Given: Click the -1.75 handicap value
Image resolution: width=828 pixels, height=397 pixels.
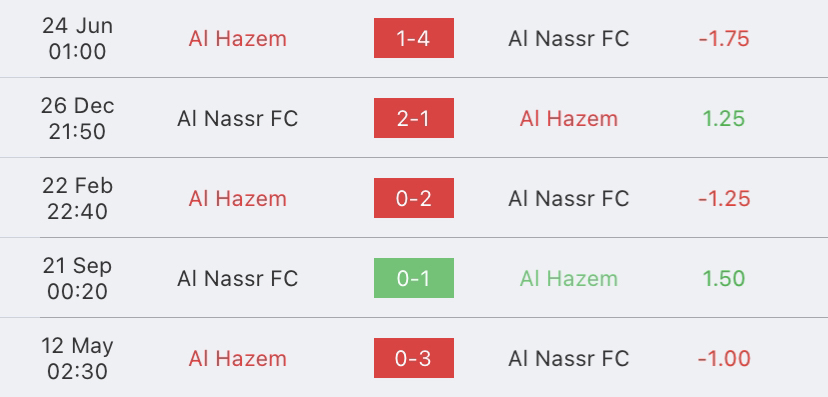Looking at the screenshot, I should point(724,39).
